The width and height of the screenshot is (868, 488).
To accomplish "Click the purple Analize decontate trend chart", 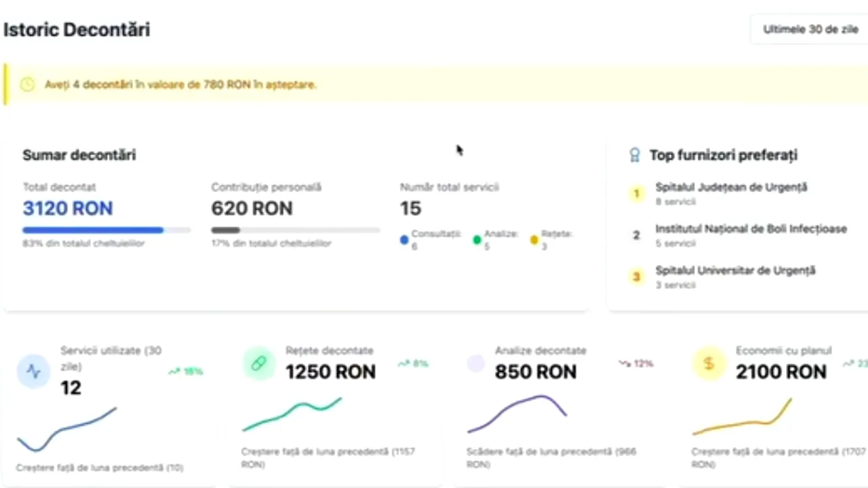I will click(517, 413).
